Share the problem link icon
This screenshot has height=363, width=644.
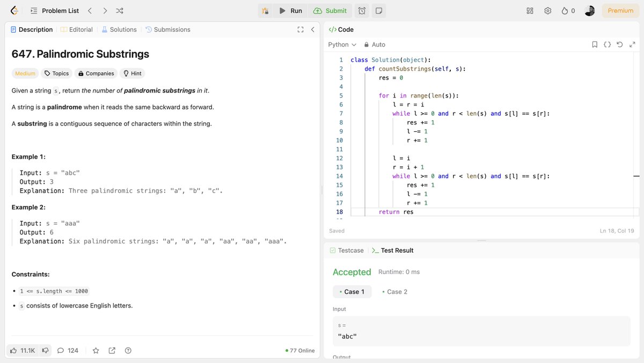112,350
